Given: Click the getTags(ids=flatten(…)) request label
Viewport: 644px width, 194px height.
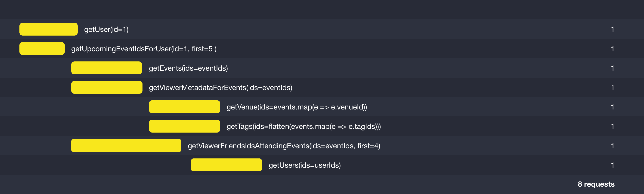Looking at the screenshot, I should click(x=303, y=127).
